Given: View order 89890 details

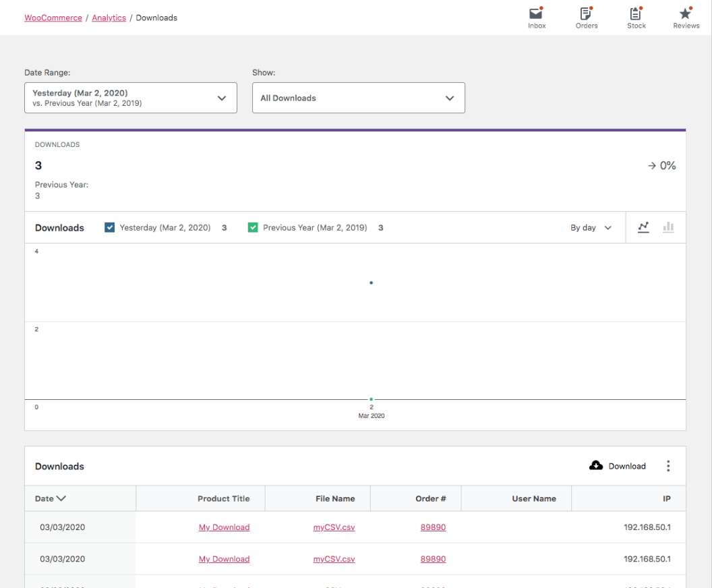Looking at the screenshot, I should (x=433, y=527).
